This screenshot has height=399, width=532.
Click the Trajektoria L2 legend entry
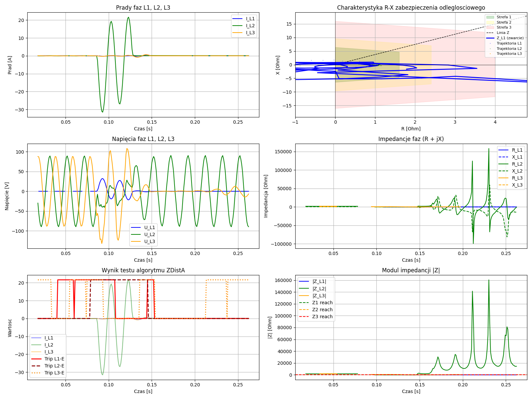pos(509,49)
